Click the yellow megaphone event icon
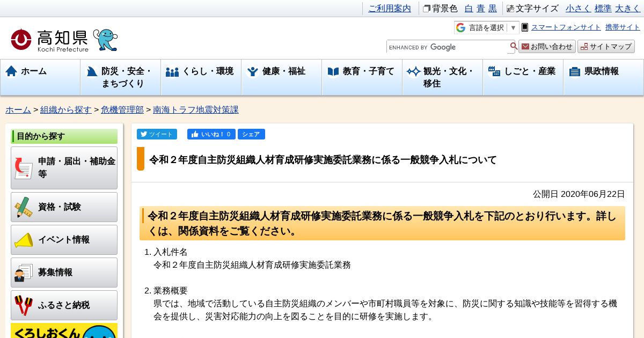This screenshot has height=338, width=644. tap(24, 240)
